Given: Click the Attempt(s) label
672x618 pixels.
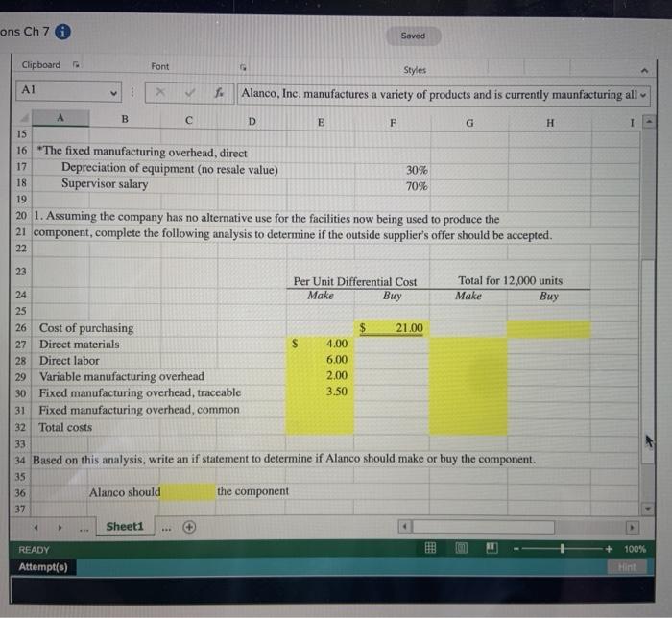Looking at the screenshot, I should click(x=43, y=567).
